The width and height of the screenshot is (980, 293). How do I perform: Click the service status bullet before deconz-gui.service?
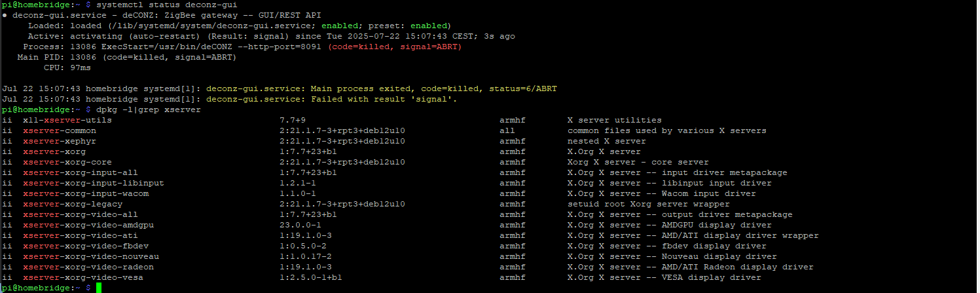pyautogui.click(x=5, y=15)
